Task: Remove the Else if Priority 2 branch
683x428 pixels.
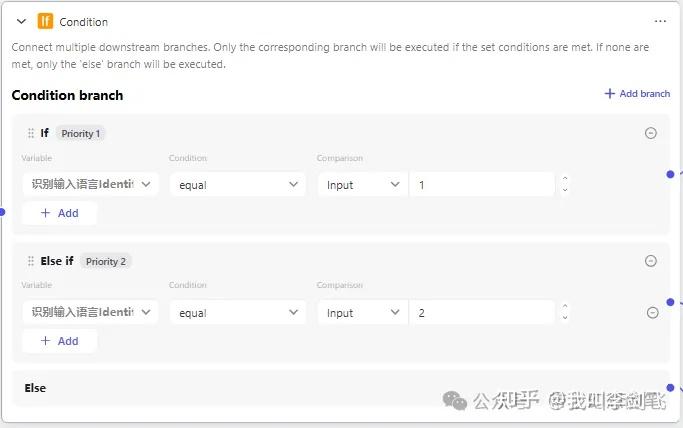Action: point(651,261)
